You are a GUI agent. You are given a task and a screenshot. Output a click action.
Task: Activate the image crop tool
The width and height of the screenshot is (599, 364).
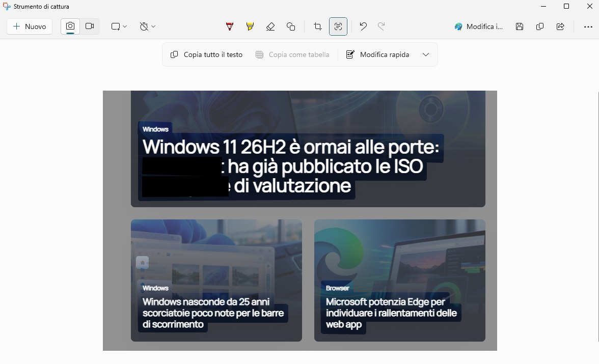(x=318, y=26)
